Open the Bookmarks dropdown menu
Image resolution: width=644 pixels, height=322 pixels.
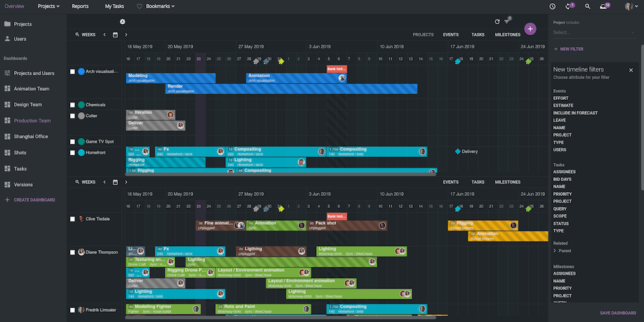pos(160,6)
